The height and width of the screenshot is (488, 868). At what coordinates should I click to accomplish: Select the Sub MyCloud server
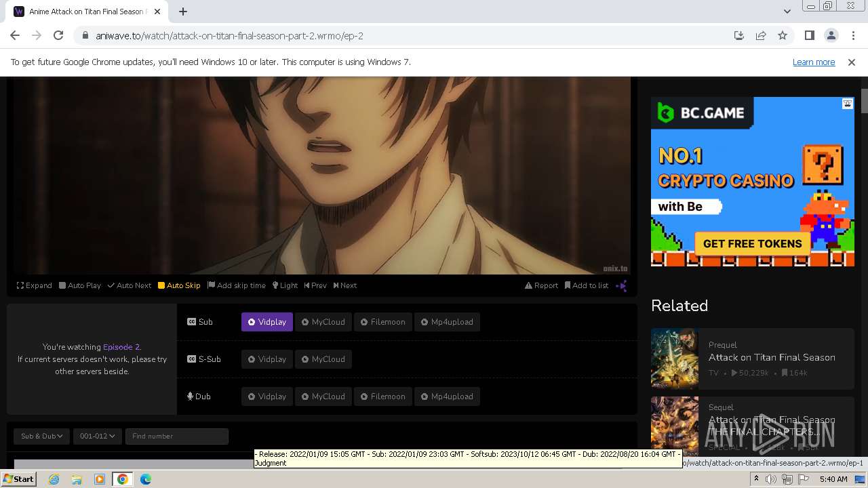(x=323, y=322)
